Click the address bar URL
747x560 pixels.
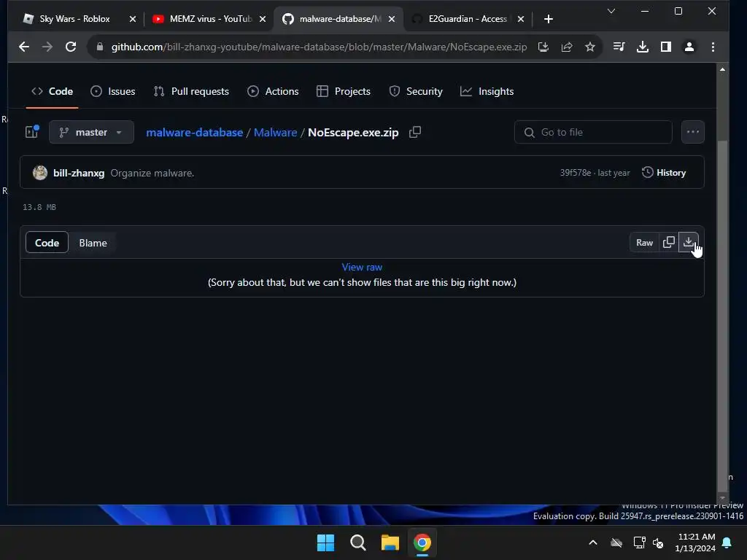[x=319, y=47]
